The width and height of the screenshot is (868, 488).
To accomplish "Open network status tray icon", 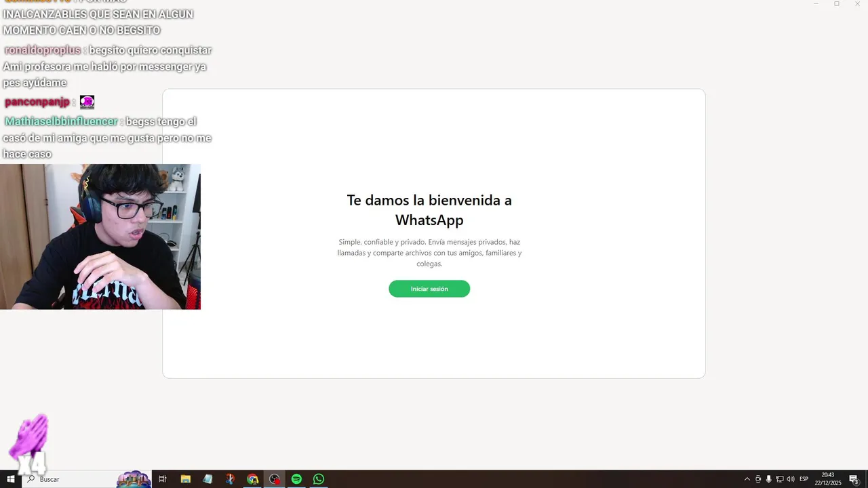I will (x=780, y=479).
